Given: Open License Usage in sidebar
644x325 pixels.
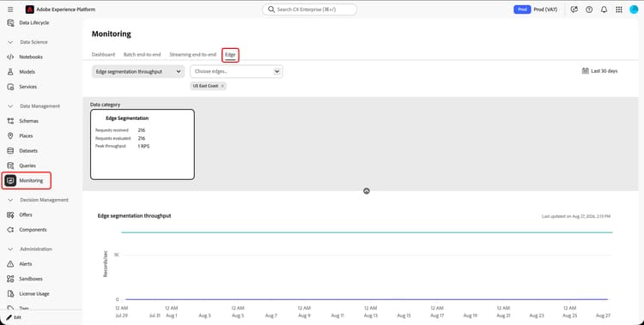Looking at the screenshot, I should [34, 294].
